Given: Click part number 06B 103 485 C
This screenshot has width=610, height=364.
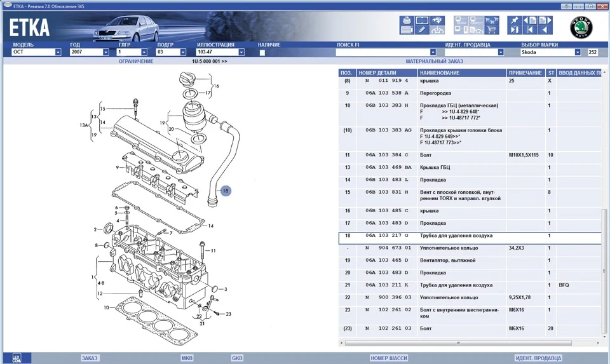Looking at the screenshot, I should click(387, 211).
